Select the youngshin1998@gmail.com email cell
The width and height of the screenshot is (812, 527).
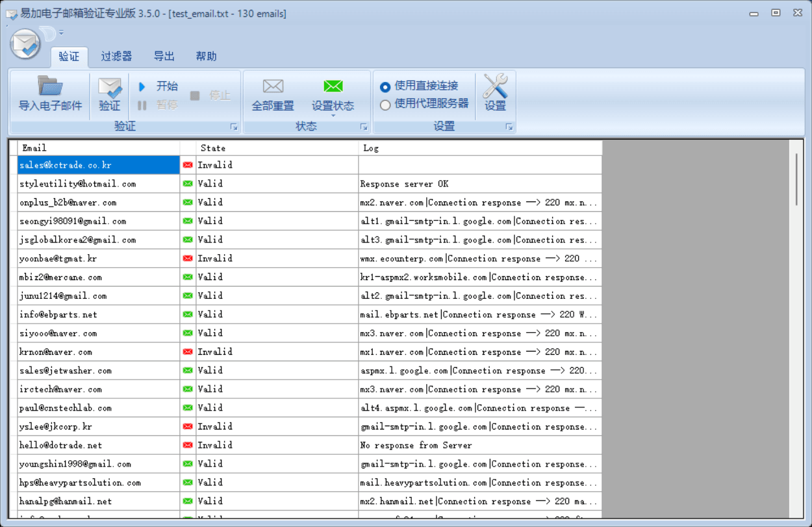tap(99, 464)
